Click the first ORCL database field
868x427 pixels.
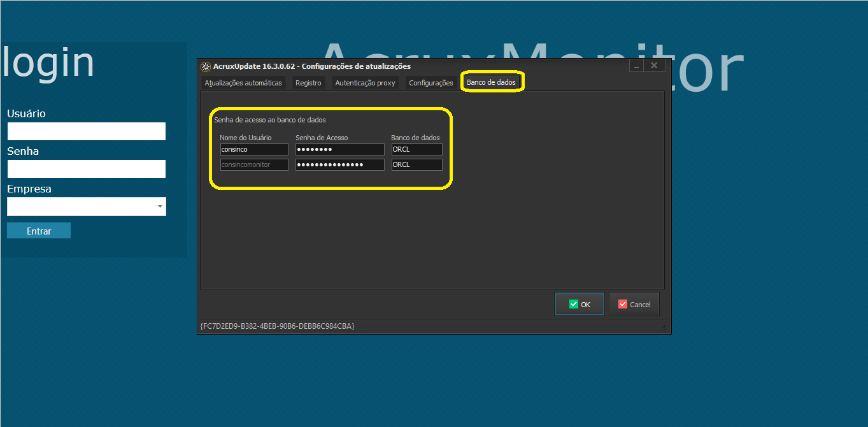(x=416, y=149)
